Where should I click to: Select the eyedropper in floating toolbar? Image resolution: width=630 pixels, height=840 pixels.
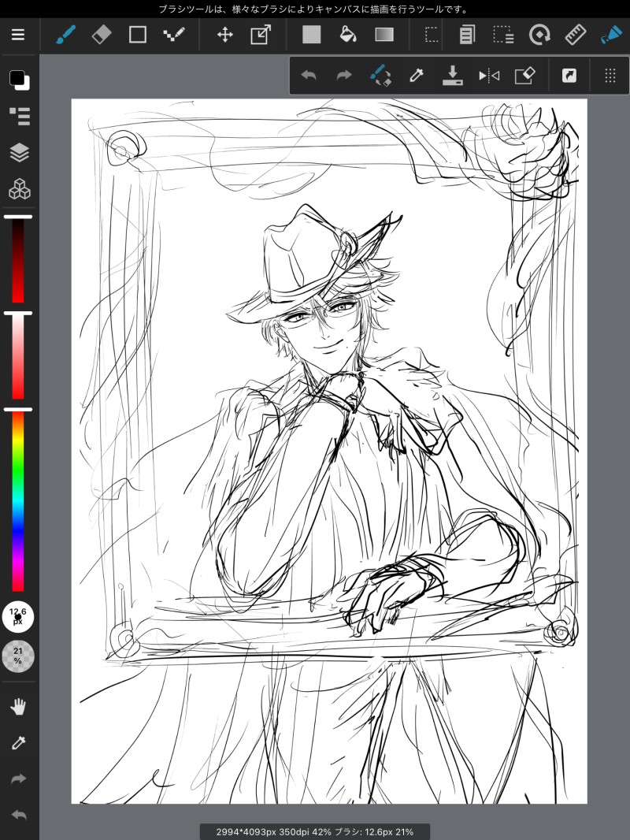click(417, 76)
